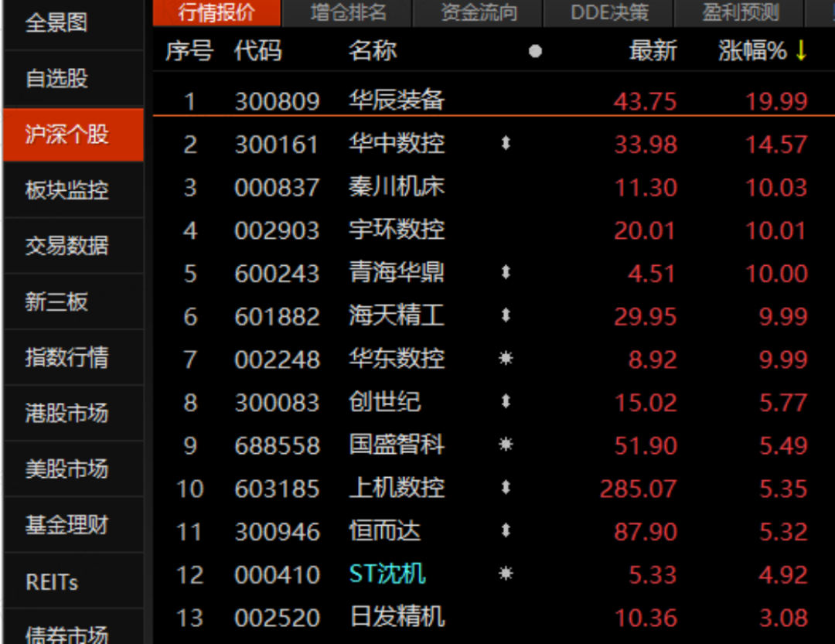Select stock 华辰装备
The image size is (835, 644).
(396, 101)
